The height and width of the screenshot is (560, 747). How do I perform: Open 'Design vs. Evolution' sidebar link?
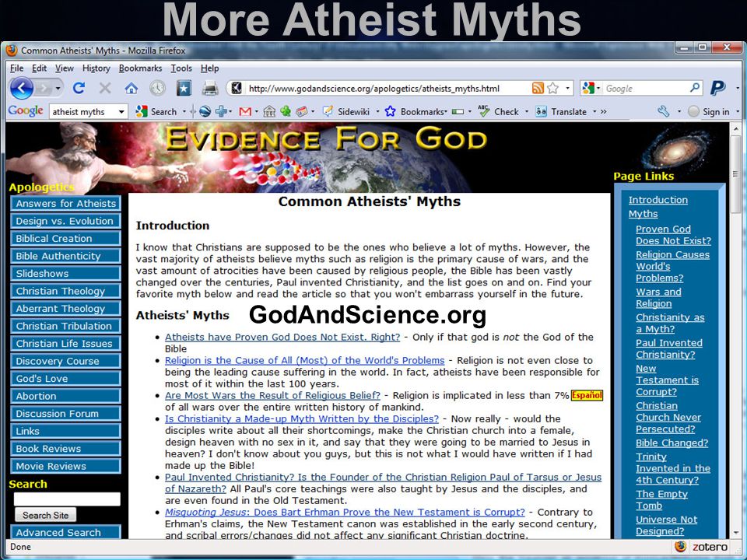65,221
